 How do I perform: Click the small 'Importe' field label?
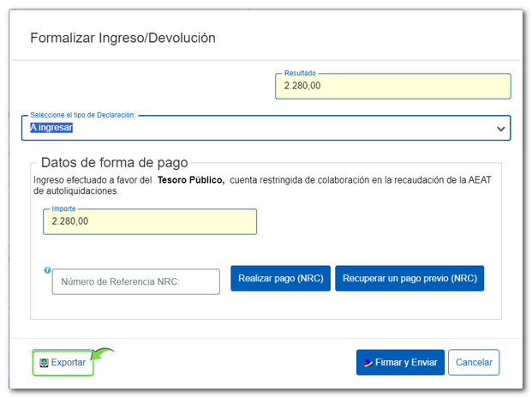(x=63, y=208)
